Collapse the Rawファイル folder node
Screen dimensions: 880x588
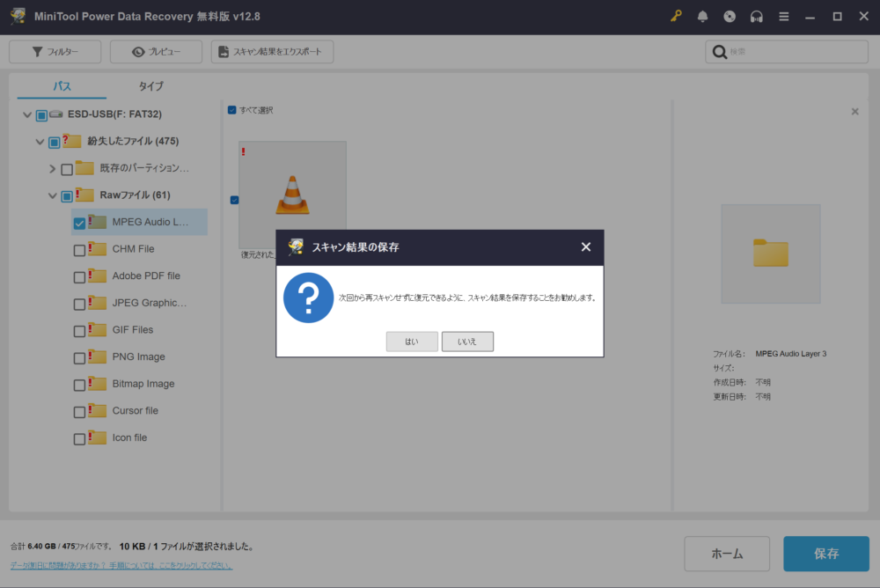pos(53,196)
